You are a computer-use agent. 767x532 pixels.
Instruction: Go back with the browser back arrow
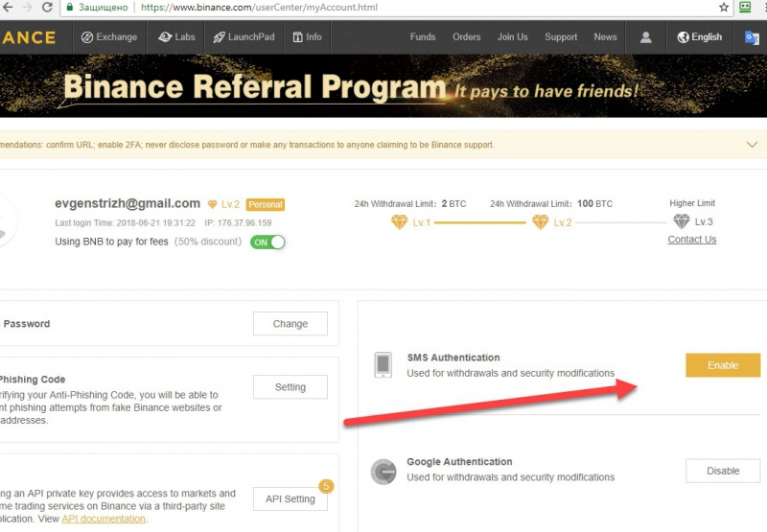point(8,7)
